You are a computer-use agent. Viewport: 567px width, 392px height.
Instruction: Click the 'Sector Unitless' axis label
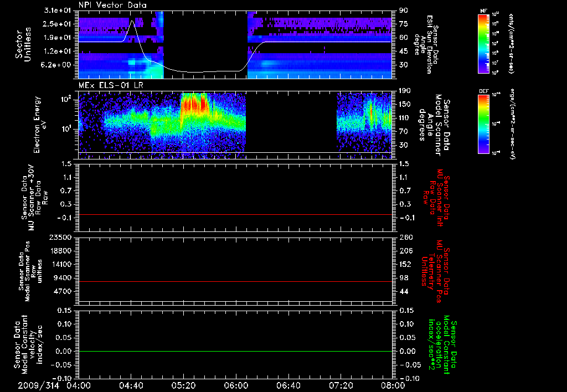pos(23,44)
